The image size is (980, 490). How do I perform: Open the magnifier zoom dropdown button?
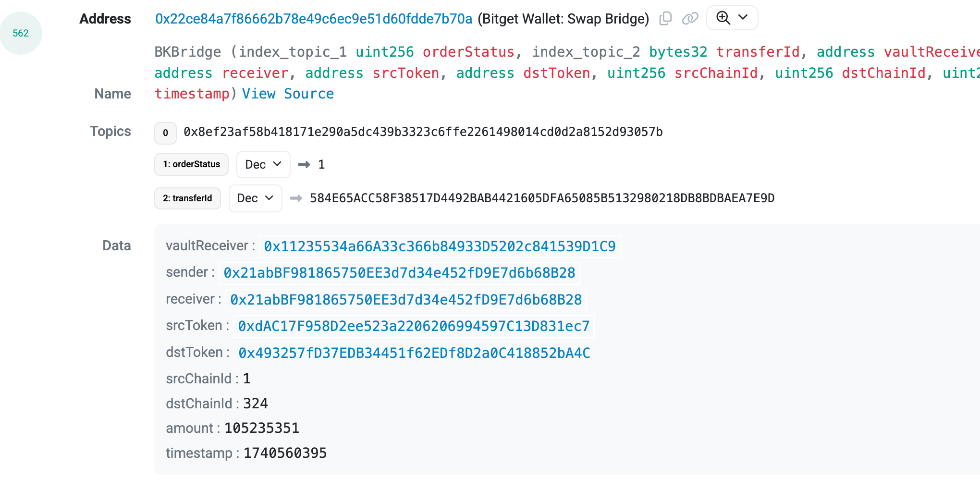(732, 18)
